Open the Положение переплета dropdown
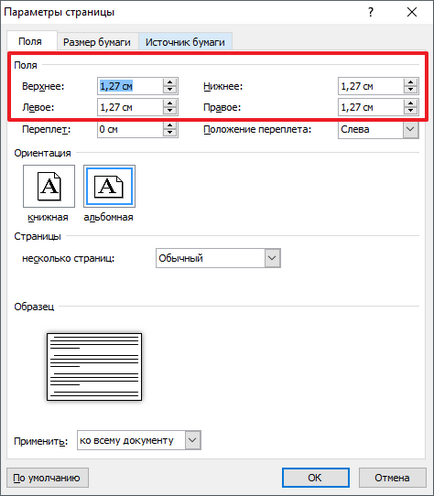The image size is (434, 496). coord(411,129)
